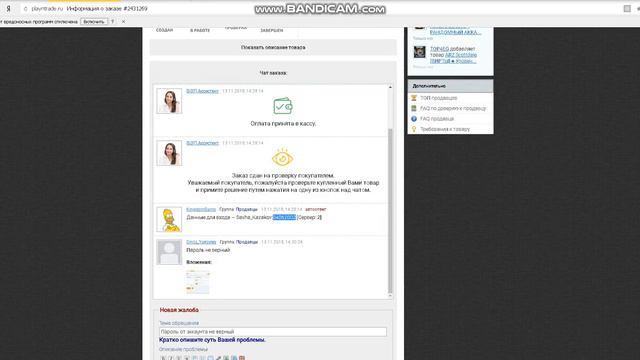This screenshot has height=360, width=640.
Task: Click green book icon beside FAQ по доверию
Action: pyautogui.click(x=414, y=108)
